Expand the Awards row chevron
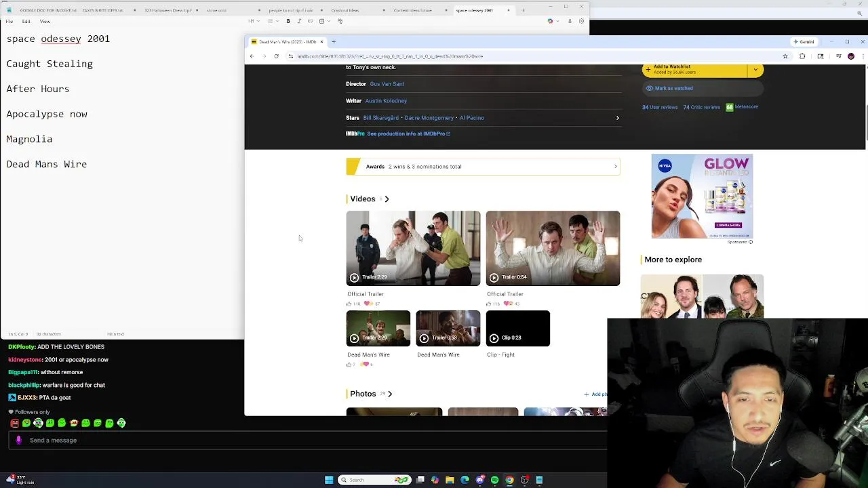The height and width of the screenshot is (488, 868). [616, 167]
